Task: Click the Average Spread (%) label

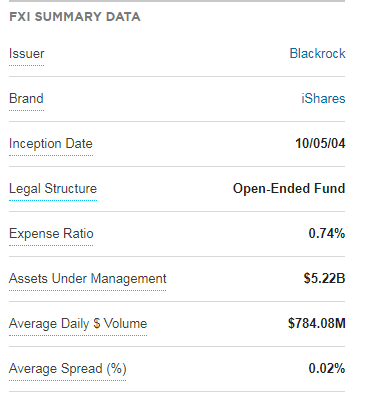Action: coord(68,369)
